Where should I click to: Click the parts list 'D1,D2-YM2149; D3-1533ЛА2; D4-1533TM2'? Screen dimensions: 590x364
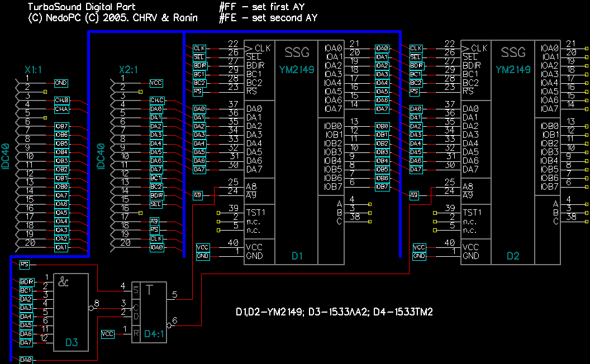click(334, 312)
